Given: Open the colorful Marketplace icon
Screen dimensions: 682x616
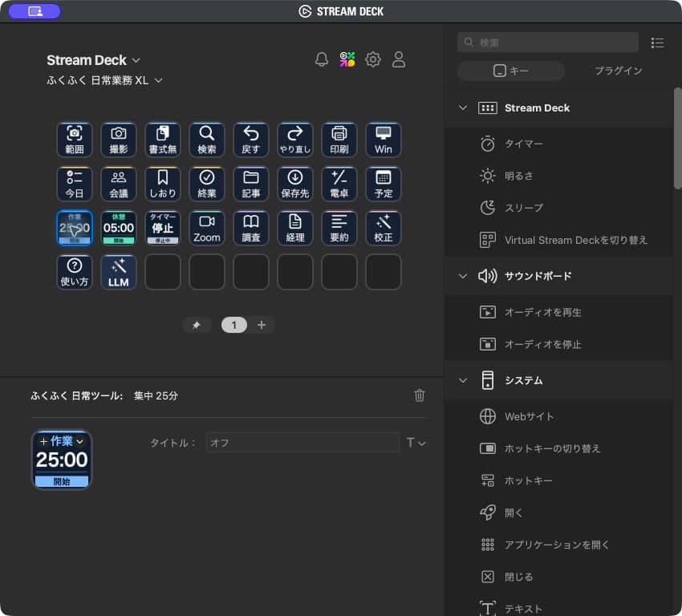Looking at the screenshot, I should pyautogui.click(x=347, y=59).
